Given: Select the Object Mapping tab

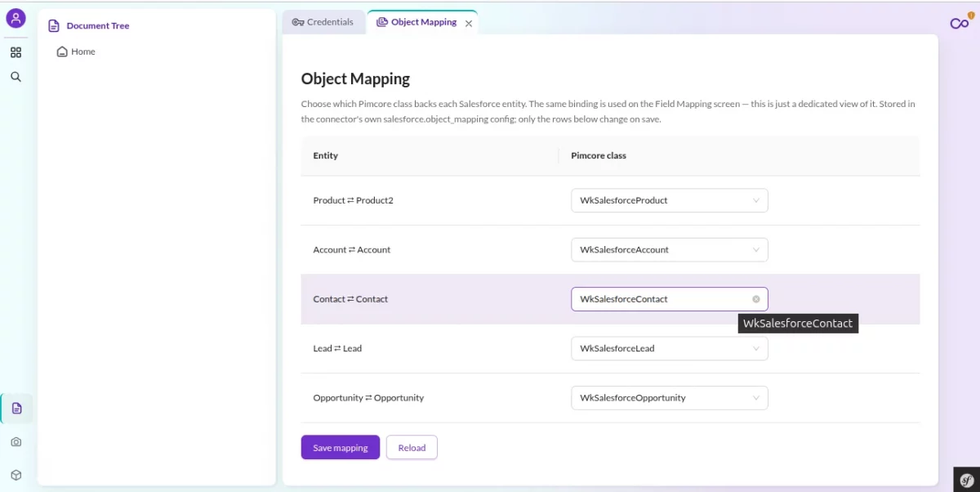Looking at the screenshot, I should 416,22.
